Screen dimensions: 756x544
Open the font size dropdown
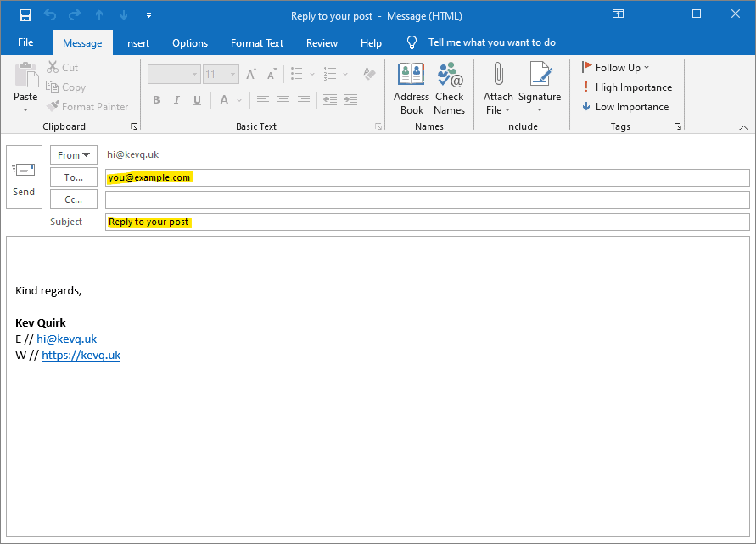click(232, 74)
